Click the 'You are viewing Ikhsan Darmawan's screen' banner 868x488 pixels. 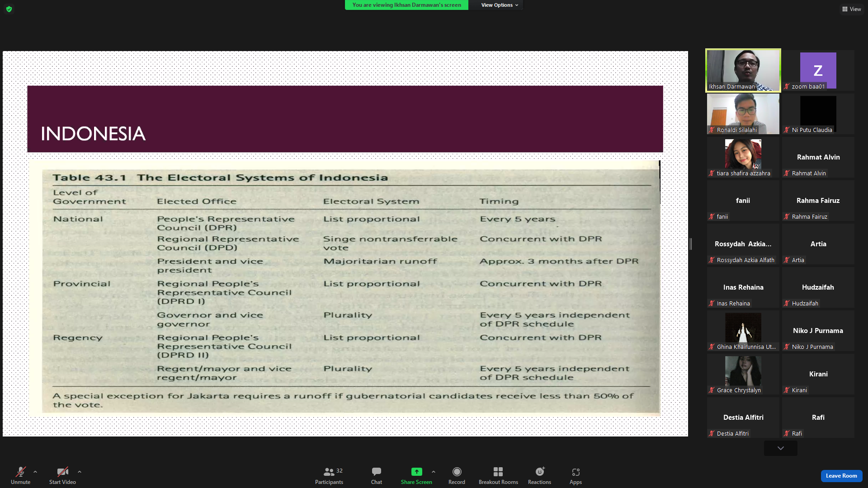tap(406, 5)
